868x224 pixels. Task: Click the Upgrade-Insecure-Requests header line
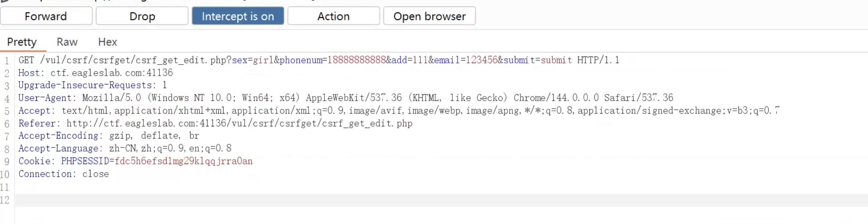tap(92, 85)
